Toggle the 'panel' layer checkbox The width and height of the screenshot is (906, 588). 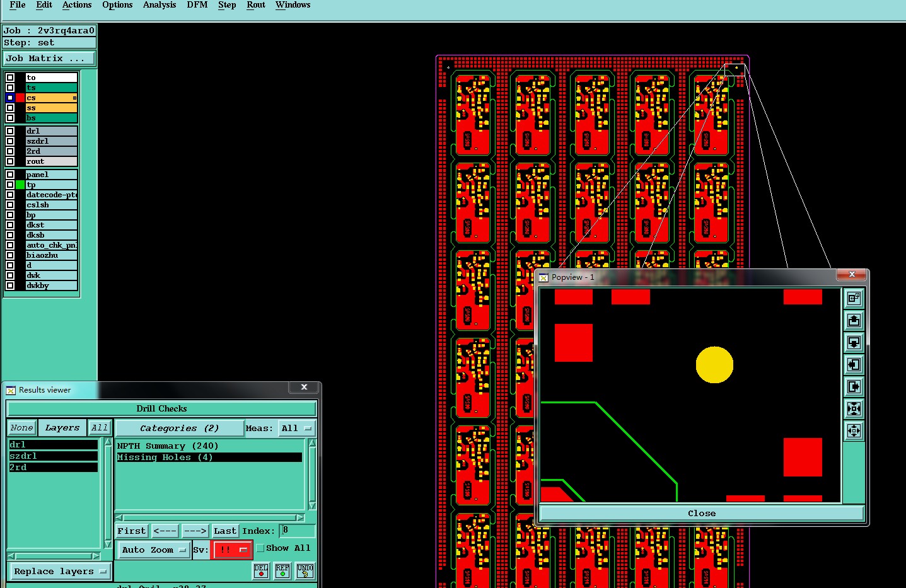click(10, 175)
